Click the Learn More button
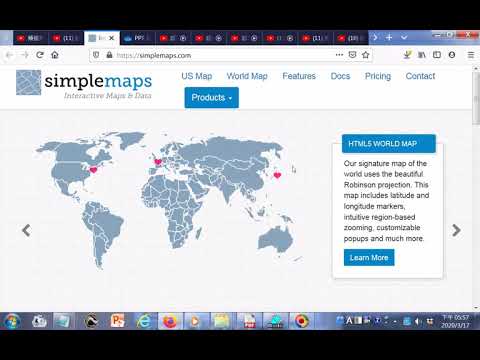Image resolution: width=480 pixels, height=360 pixels. point(369,257)
